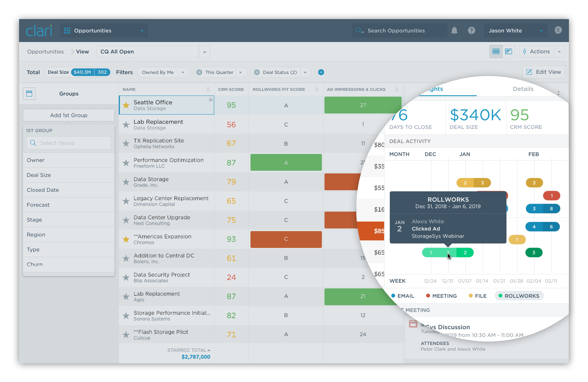The width and height of the screenshot is (588, 382).
Task: Remove the This Quarter filter via its x icon
Action: click(x=199, y=72)
